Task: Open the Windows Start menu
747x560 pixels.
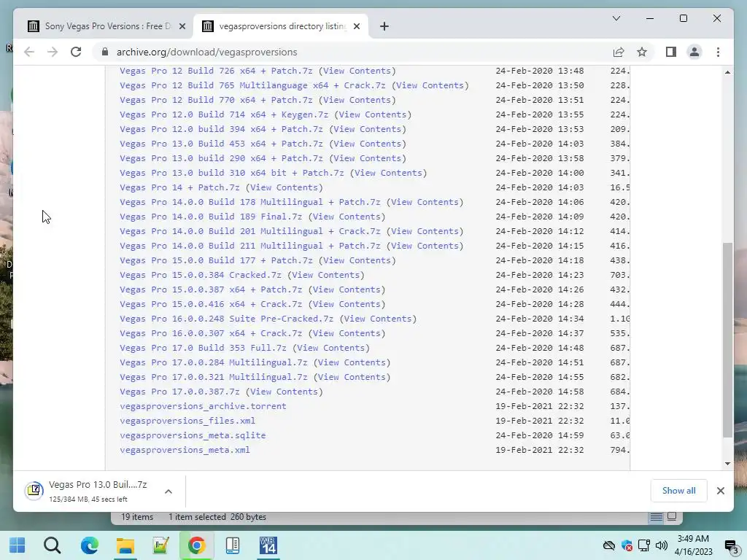Action: point(18,545)
